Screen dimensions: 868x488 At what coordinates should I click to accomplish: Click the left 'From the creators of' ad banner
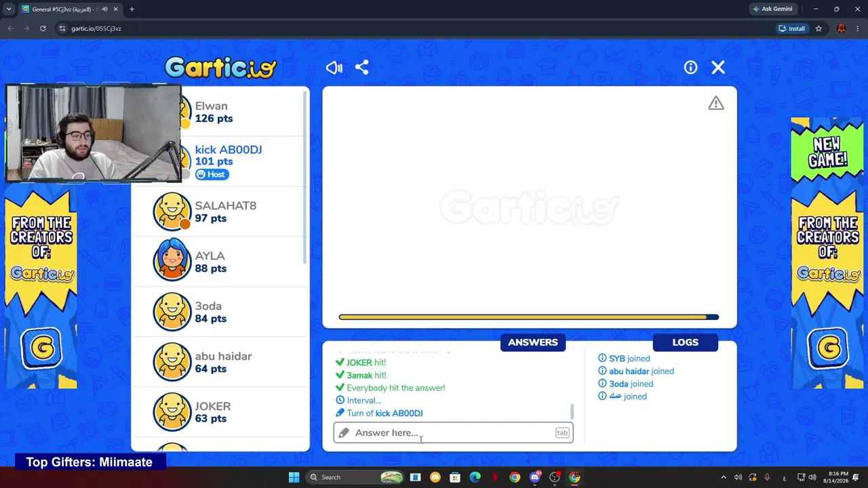click(41, 288)
